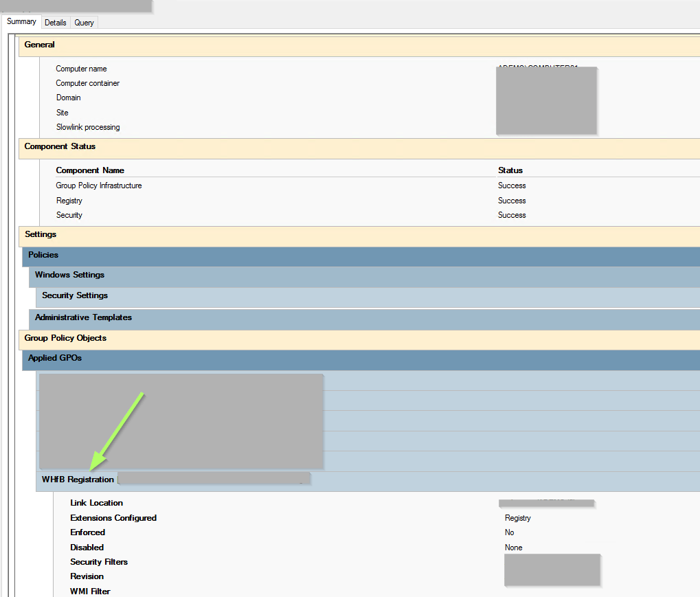Collapse the Component Status section
Viewport: 700px width, 597px height.
[60, 146]
